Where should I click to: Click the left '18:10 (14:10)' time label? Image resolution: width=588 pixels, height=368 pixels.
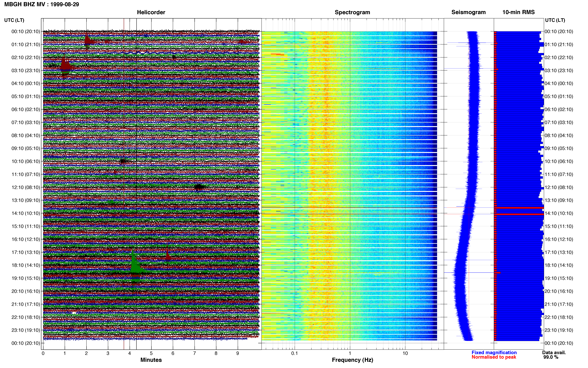26,265
